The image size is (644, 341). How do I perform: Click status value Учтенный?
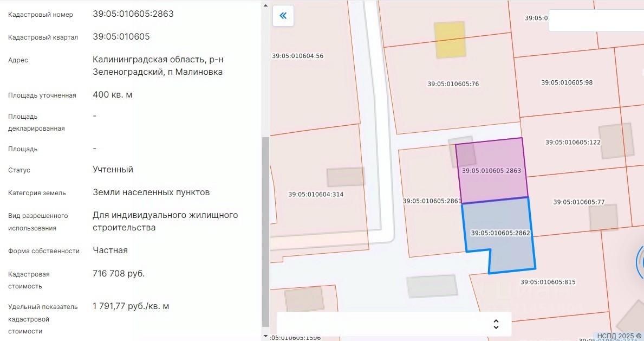113,170
